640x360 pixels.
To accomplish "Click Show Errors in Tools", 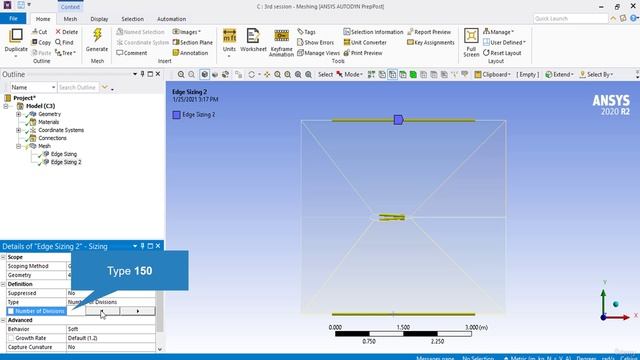I will (x=316, y=42).
